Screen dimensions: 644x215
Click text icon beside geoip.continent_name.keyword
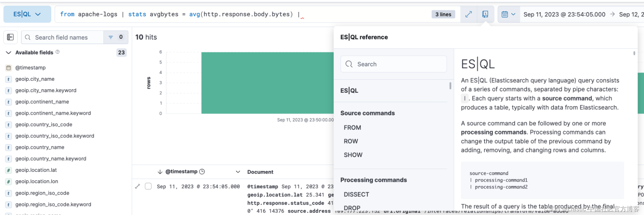click(x=9, y=113)
